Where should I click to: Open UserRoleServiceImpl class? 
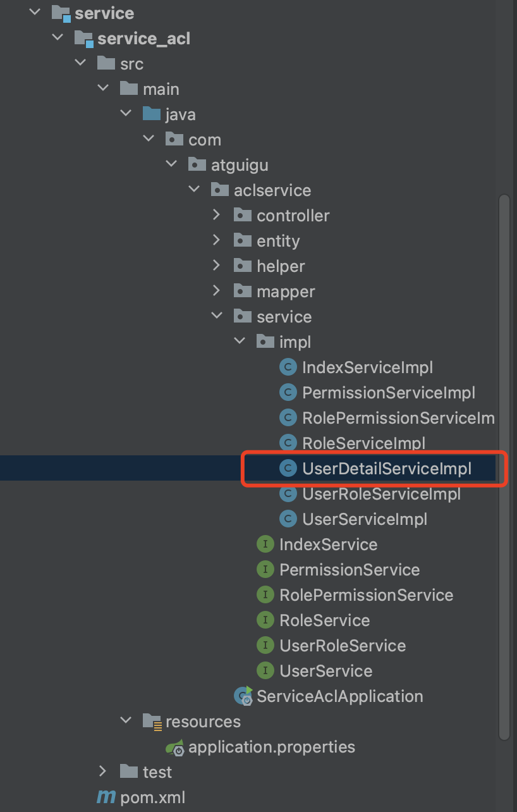pyautogui.click(x=381, y=494)
